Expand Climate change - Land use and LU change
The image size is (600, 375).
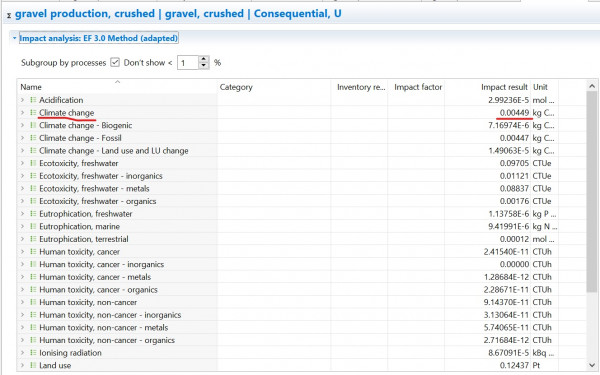coord(22,150)
